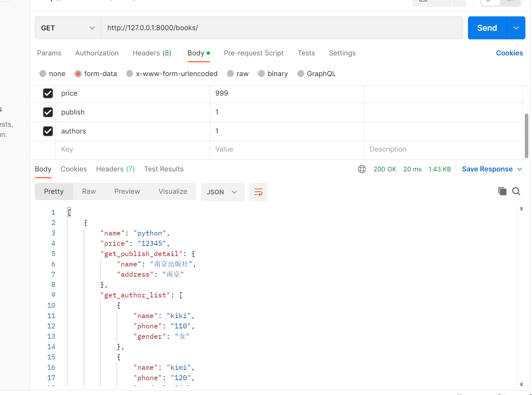
Task: Uncheck the price form-data row
Action: (48, 93)
